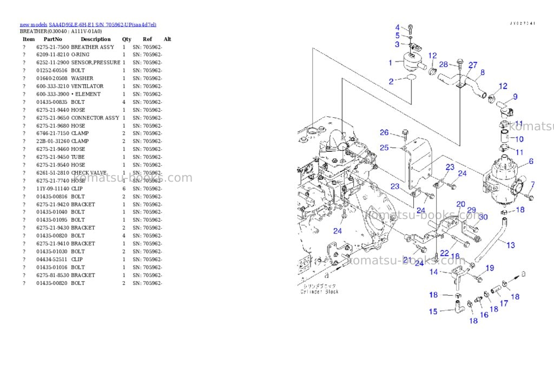Click callout number 28 in the diagram
The height and width of the screenshot is (392, 554).
coord(444,64)
